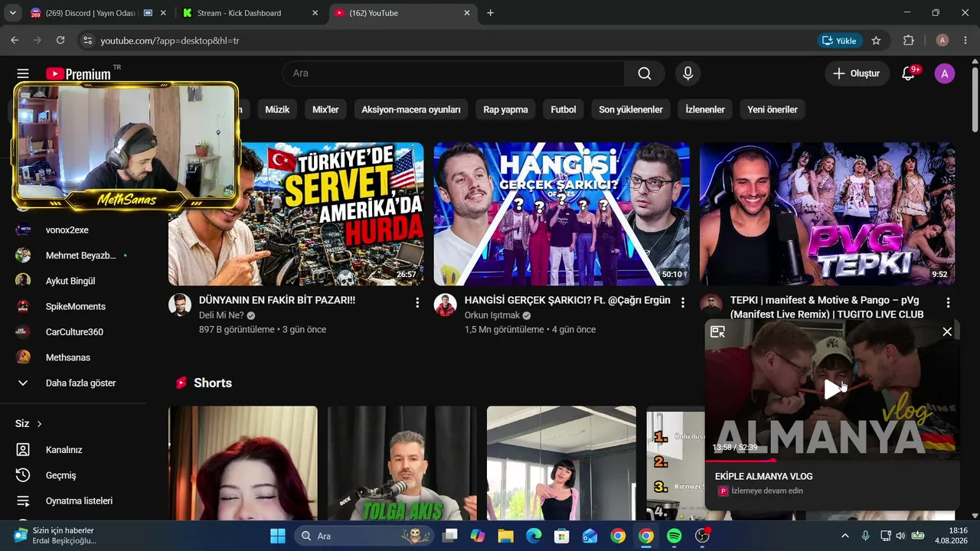This screenshot has height=551, width=980.
Task: Open a new browser tab
Action: click(x=491, y=13)
